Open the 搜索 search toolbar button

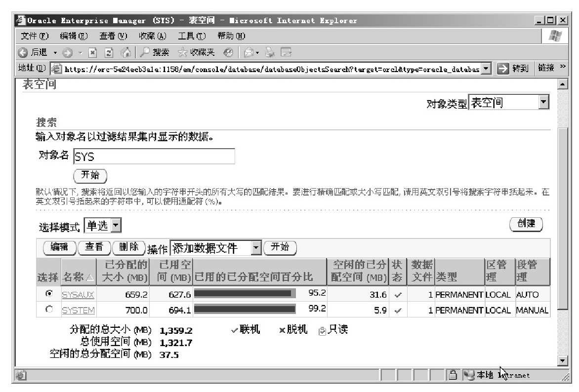tap(154, 52)
